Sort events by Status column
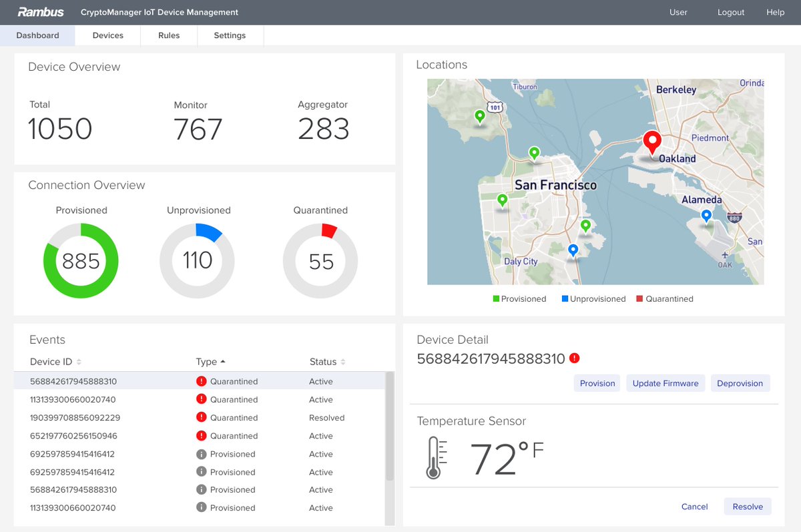This screenshot has height=532, width=801. pyautogui.click(x=328, y=362)
